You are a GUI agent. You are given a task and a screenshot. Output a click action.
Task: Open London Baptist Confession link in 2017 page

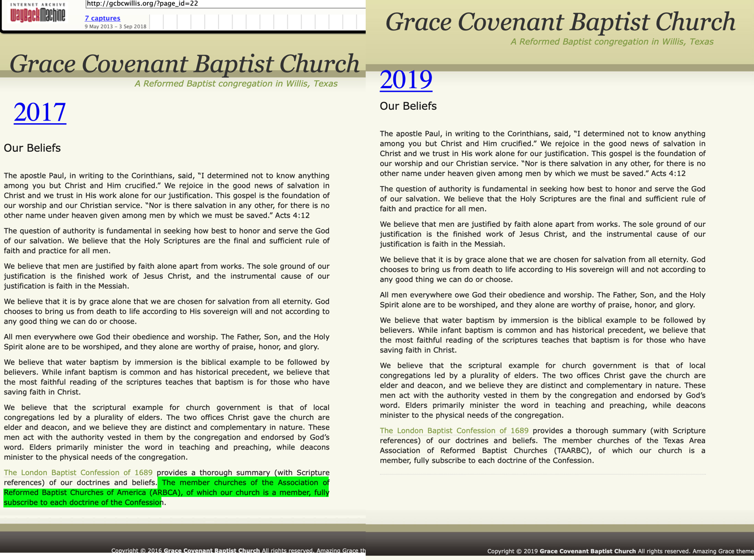tap(78, 473)
